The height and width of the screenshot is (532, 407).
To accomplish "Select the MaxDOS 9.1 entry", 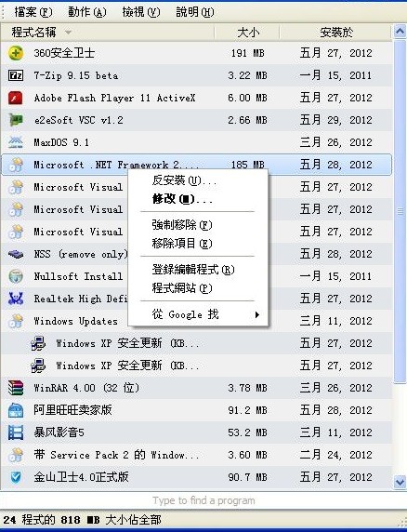I will (61, 142).
